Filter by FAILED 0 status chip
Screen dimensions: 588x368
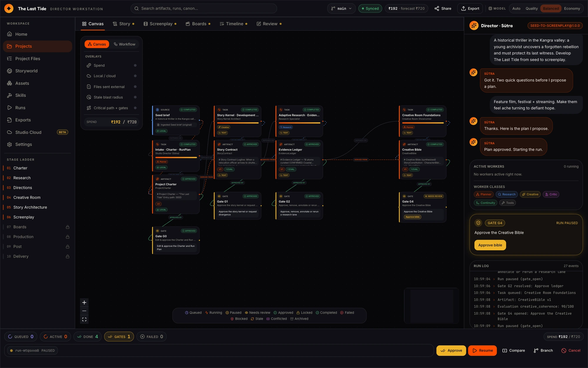pyautogui.click(x=151, y=337)
